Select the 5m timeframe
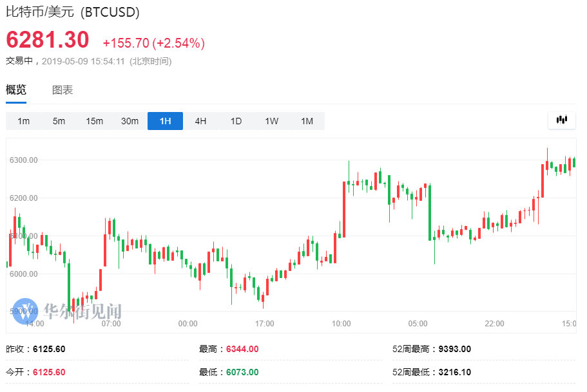 [x=59, y=121]
